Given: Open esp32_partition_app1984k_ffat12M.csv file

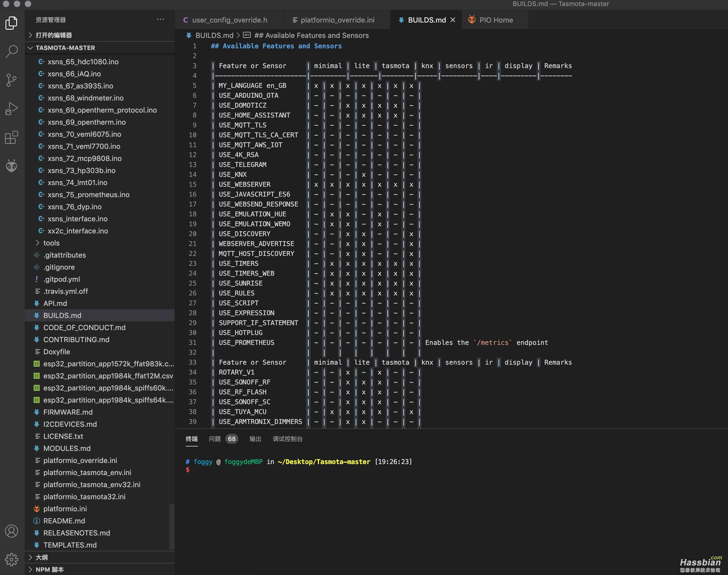Looking at the screenshot, I should coord(100,376).
